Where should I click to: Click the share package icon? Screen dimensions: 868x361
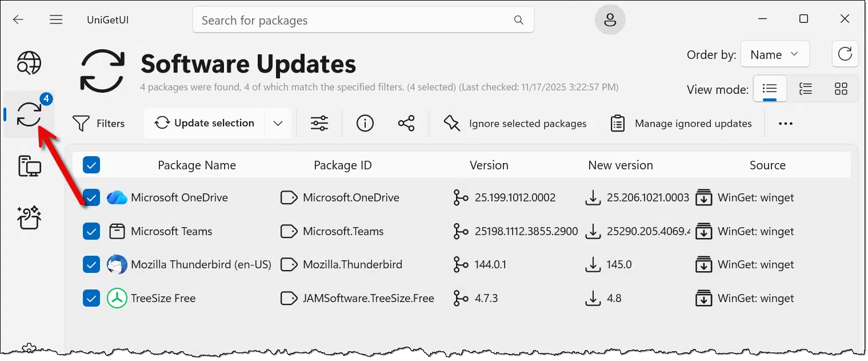coord(406,123)
